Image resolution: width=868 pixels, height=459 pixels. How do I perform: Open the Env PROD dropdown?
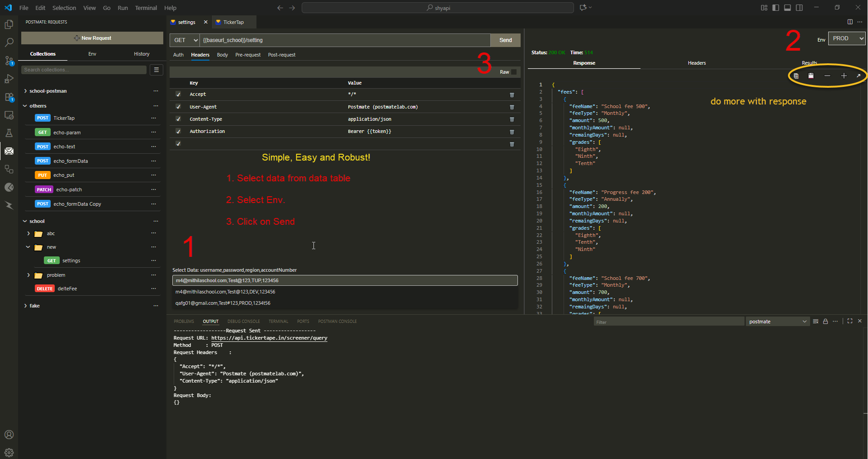[846, 38]
